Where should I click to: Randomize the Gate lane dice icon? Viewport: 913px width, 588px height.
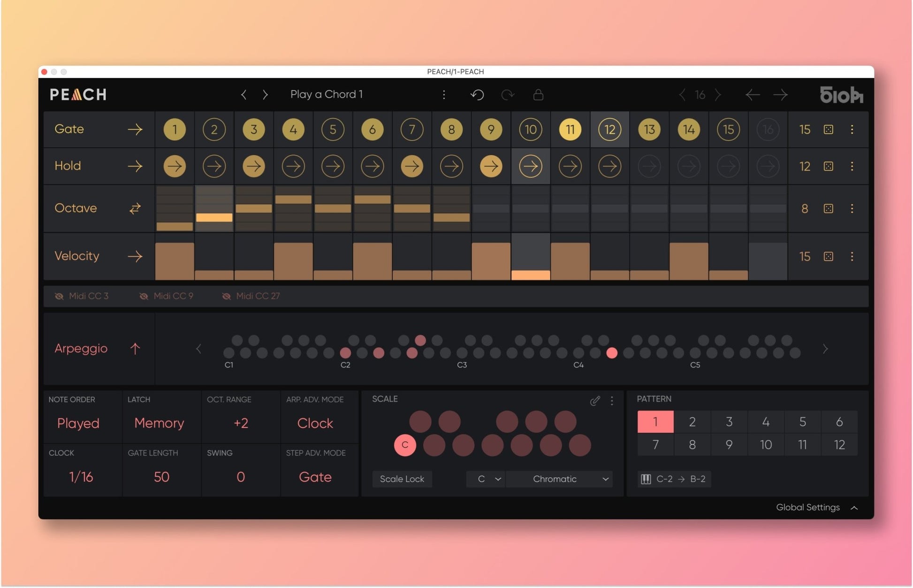(829, 130)
